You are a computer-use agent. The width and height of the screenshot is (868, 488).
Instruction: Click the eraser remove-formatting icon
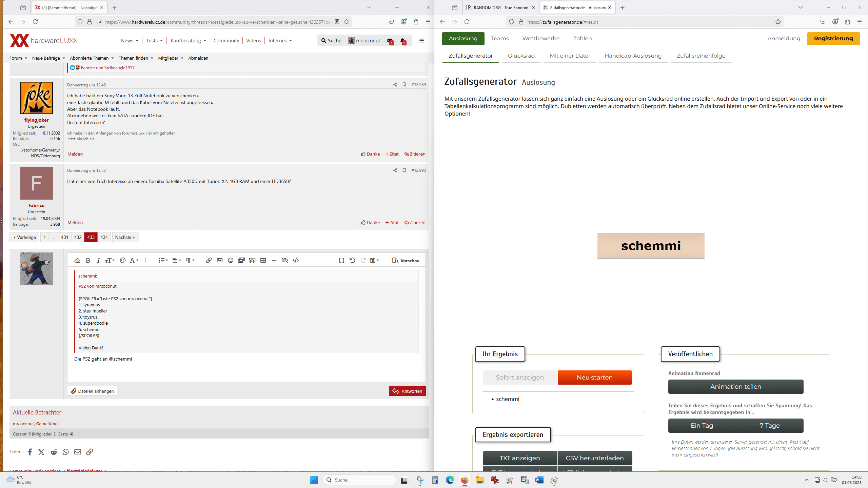77,260
